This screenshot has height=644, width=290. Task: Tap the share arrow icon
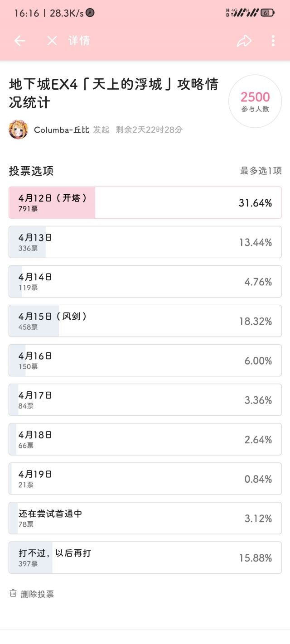click(x=244, y=41)
